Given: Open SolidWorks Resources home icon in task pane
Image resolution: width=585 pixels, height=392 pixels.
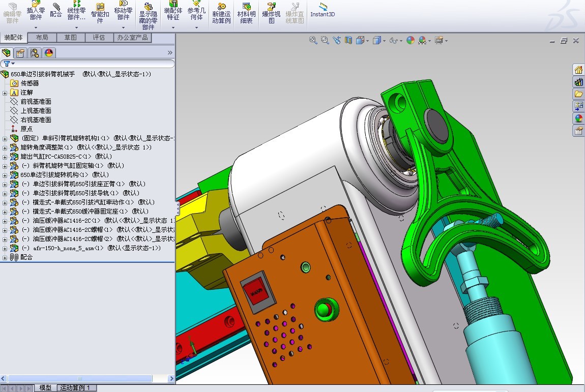Looking at the screenshot, I should point(578,70).
